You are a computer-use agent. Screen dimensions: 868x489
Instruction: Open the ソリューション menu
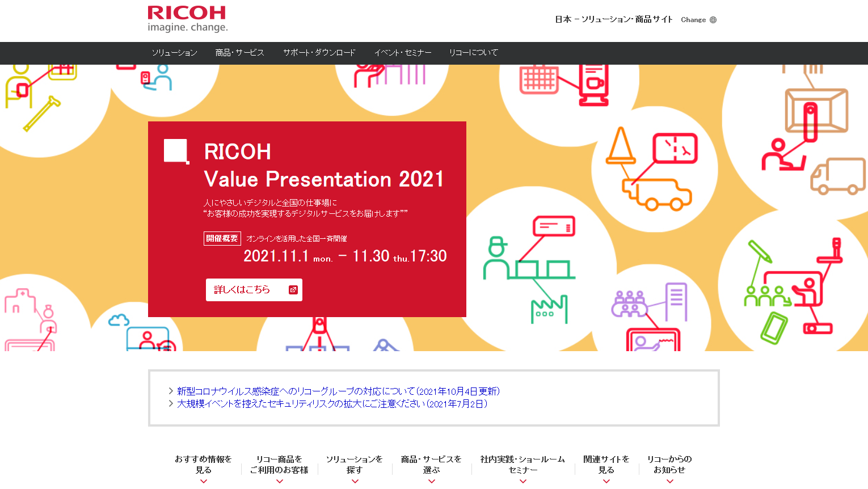(174, 53)
